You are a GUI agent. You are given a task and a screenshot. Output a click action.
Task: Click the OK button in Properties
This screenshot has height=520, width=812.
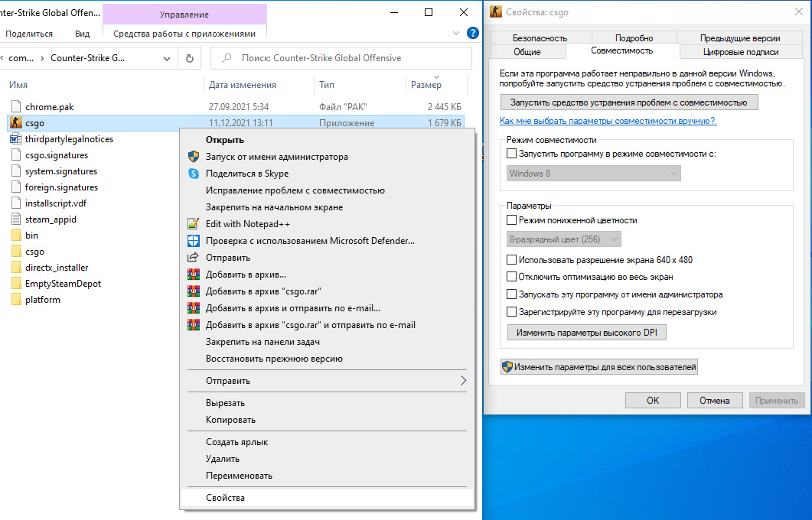point(653,401)
